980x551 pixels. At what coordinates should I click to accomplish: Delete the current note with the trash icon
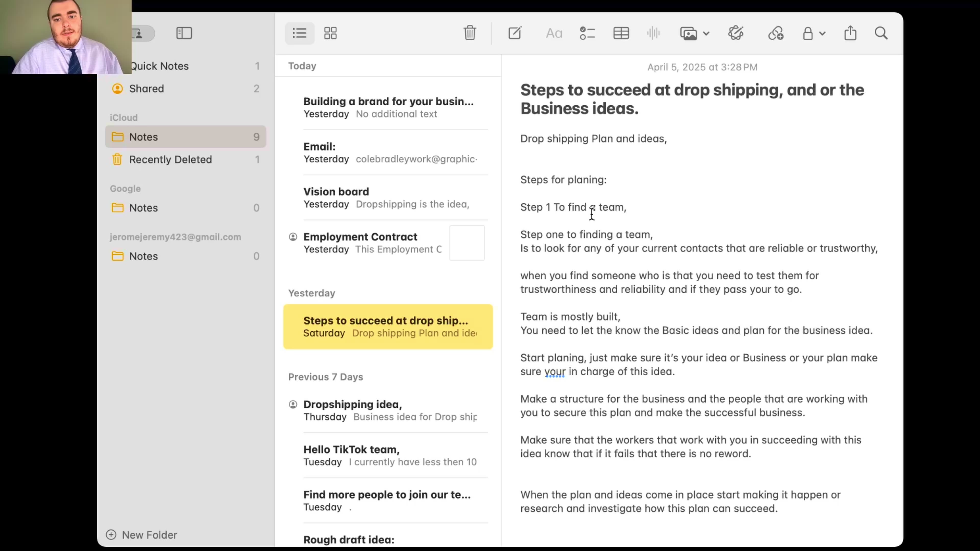[x=470, y=33]
